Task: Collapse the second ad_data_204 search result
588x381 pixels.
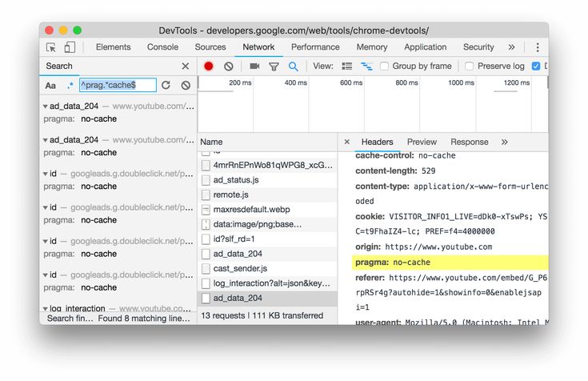Action: coord(45,140)
